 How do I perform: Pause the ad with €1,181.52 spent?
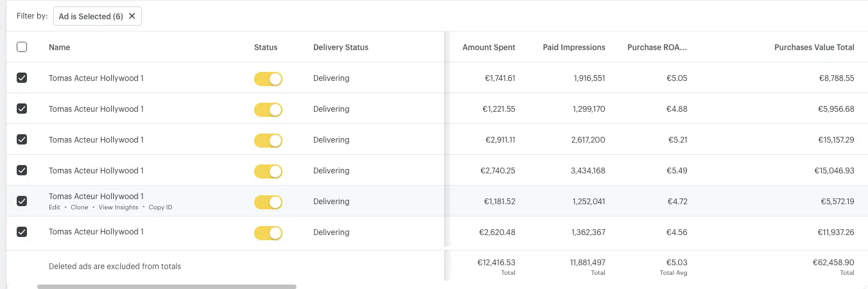click(x=268, y=202)
